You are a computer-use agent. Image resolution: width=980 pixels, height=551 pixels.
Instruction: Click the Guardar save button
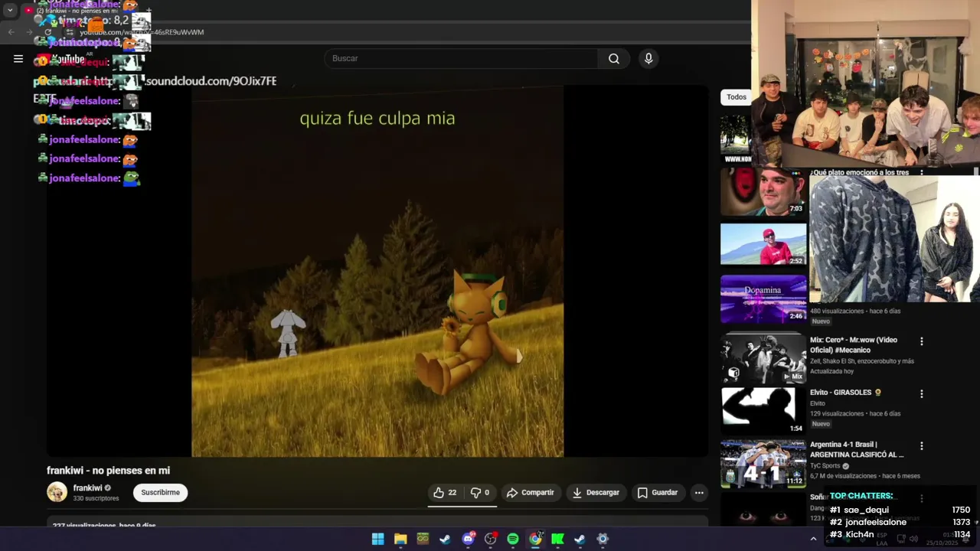pyautogui.click(x=658, y=493)
